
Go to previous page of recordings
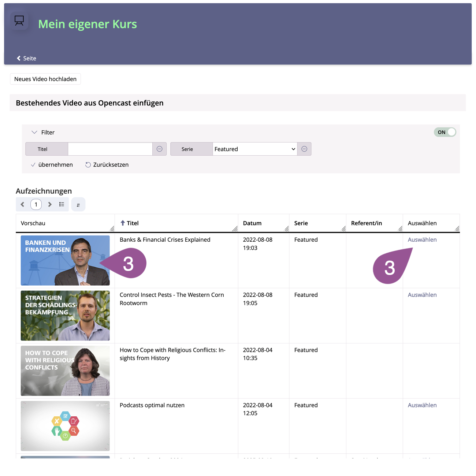click(23, 204)
